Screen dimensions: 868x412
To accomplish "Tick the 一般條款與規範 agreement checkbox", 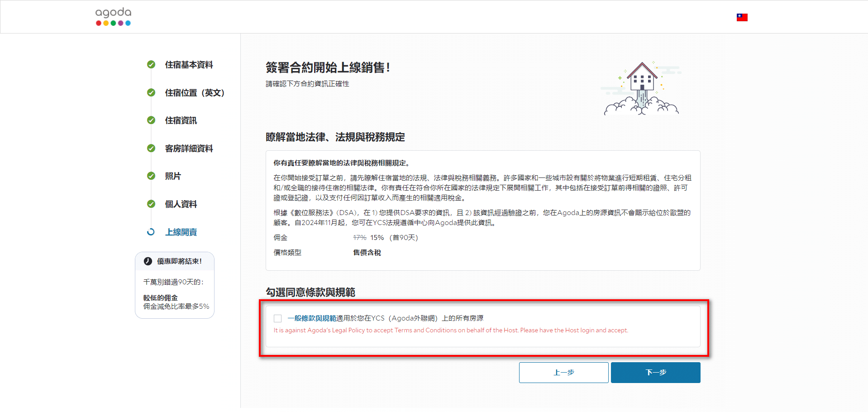I will 277,318.
